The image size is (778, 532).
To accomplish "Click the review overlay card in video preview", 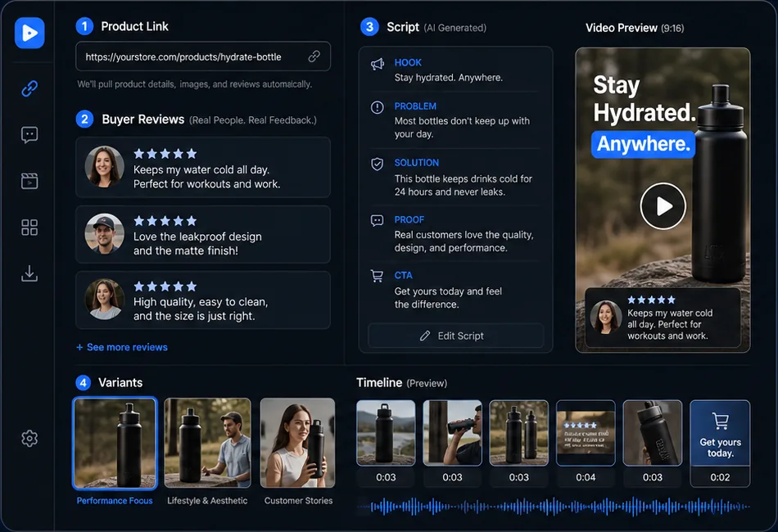I will point(663,318).
